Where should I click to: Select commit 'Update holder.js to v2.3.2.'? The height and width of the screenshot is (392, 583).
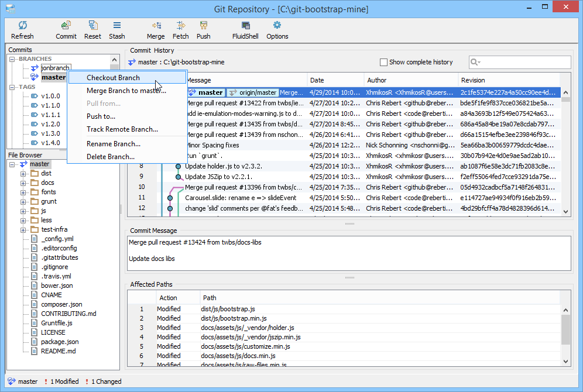(223, 166)
